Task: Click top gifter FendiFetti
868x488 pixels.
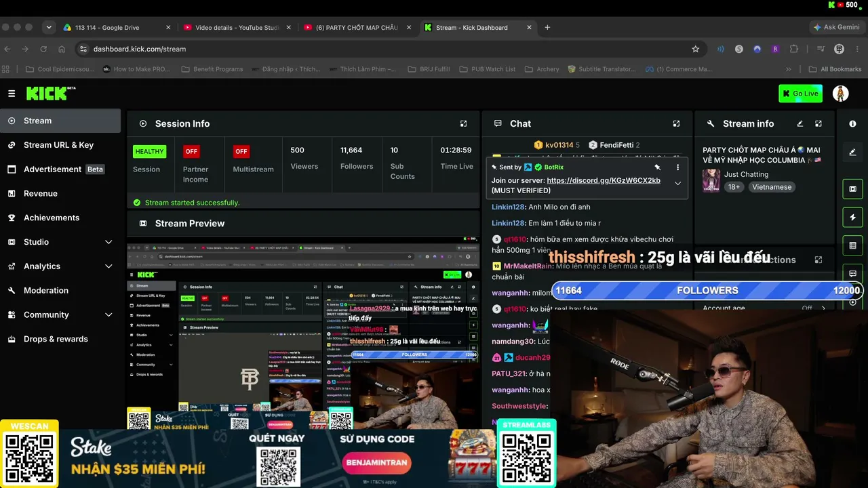Action: tap(616, 145)
